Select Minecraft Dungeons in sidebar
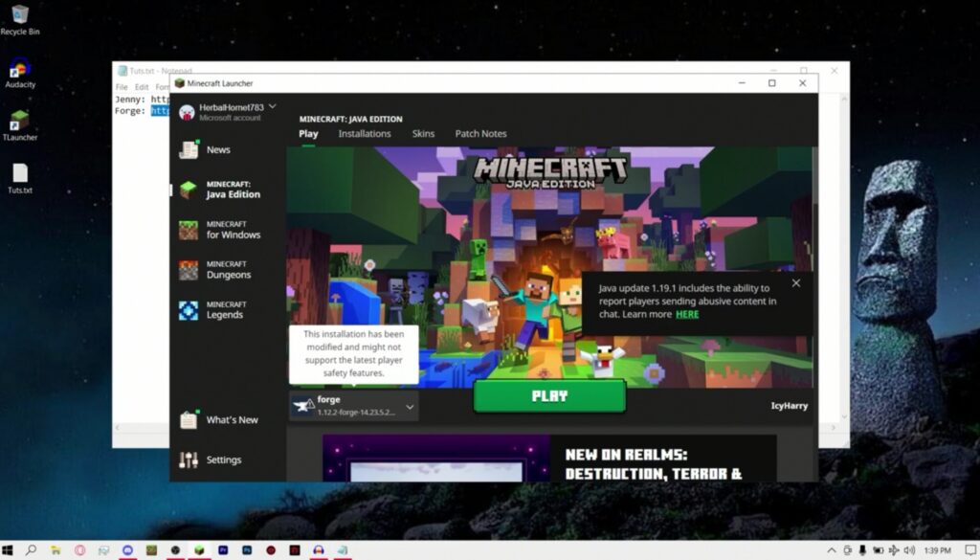Screen dimensions: 980x560 click(215, 270)
